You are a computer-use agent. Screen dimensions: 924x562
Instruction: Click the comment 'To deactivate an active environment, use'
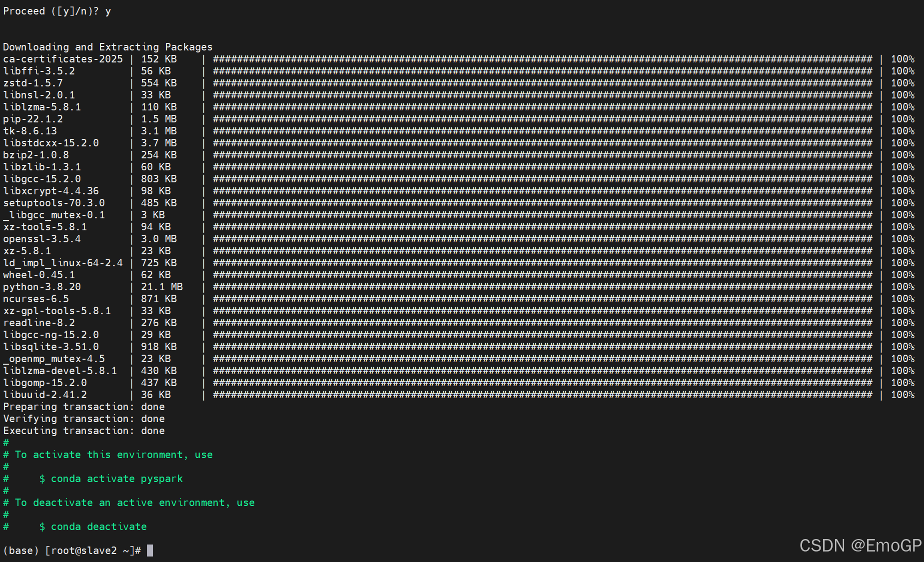pos(135,503)
